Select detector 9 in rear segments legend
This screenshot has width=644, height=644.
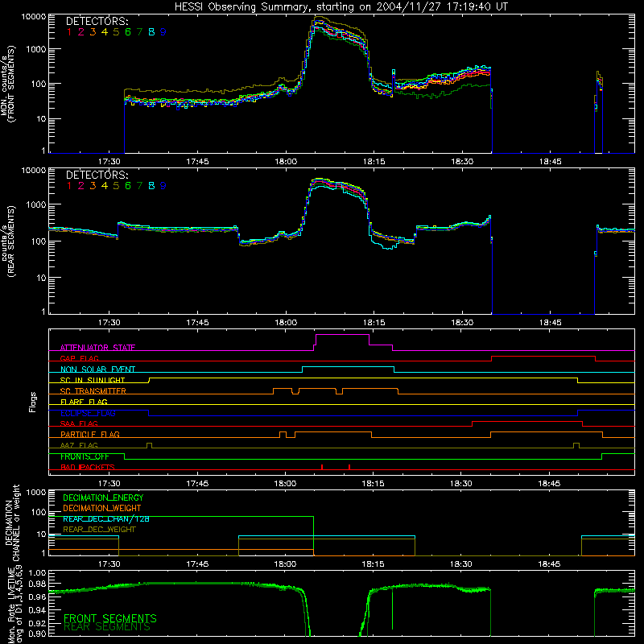tap(163, 186)
